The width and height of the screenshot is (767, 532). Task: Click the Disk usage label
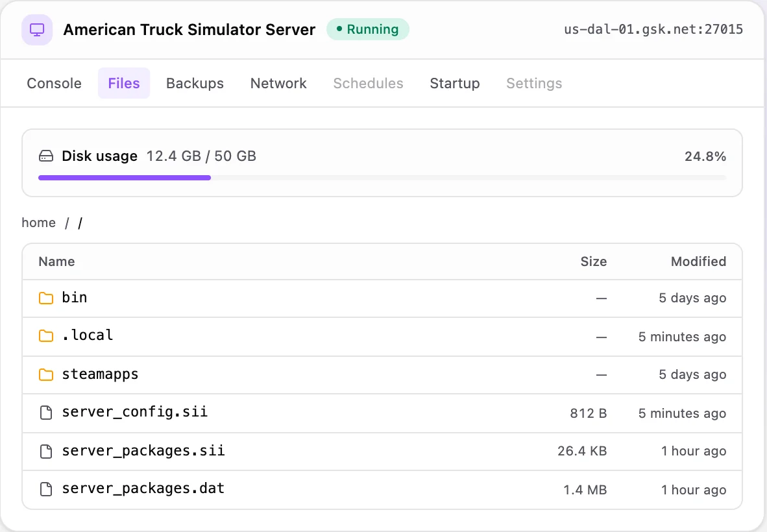point(100,156)
